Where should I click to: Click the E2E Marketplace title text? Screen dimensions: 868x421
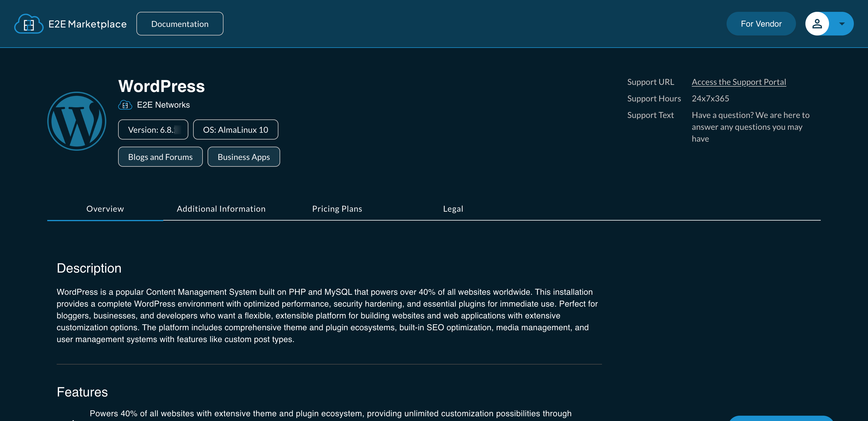88,24
